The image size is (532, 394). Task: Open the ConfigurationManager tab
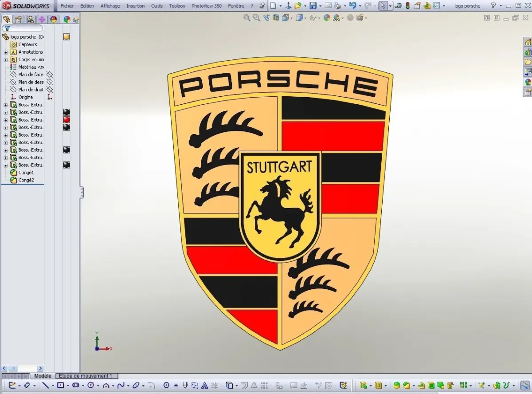(x=30, y=20)
